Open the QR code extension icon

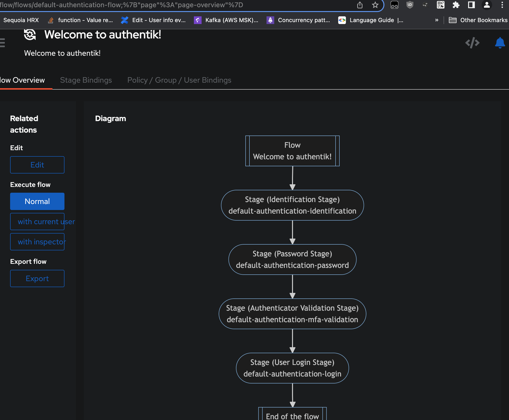(441, 5)
